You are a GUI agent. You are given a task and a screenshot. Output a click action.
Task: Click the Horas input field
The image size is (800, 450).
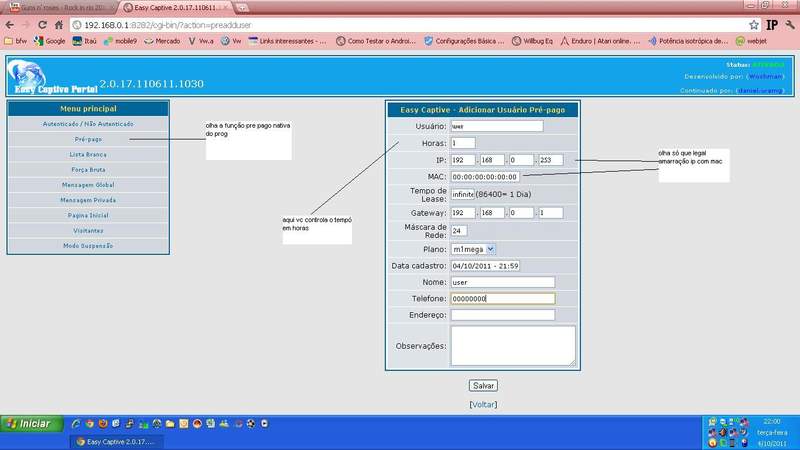(463, 143)
